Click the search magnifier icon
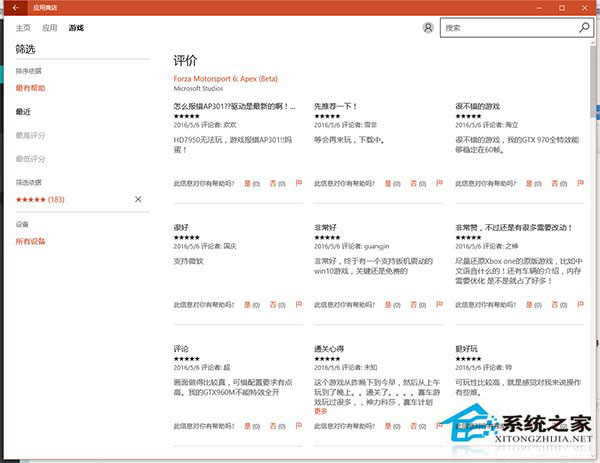The height and width of the screenshot is (463, 600). [584, 28]
